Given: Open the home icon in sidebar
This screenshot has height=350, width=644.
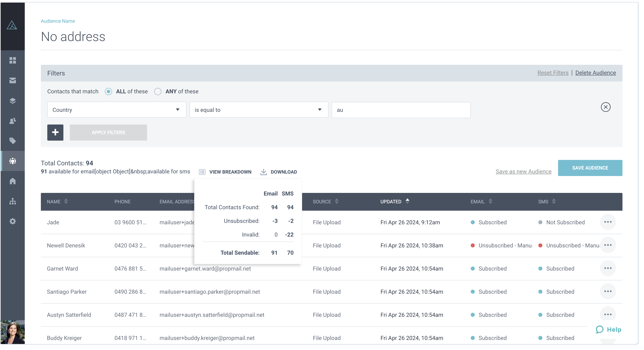Looking at the screenshot, I should (12, 181).
